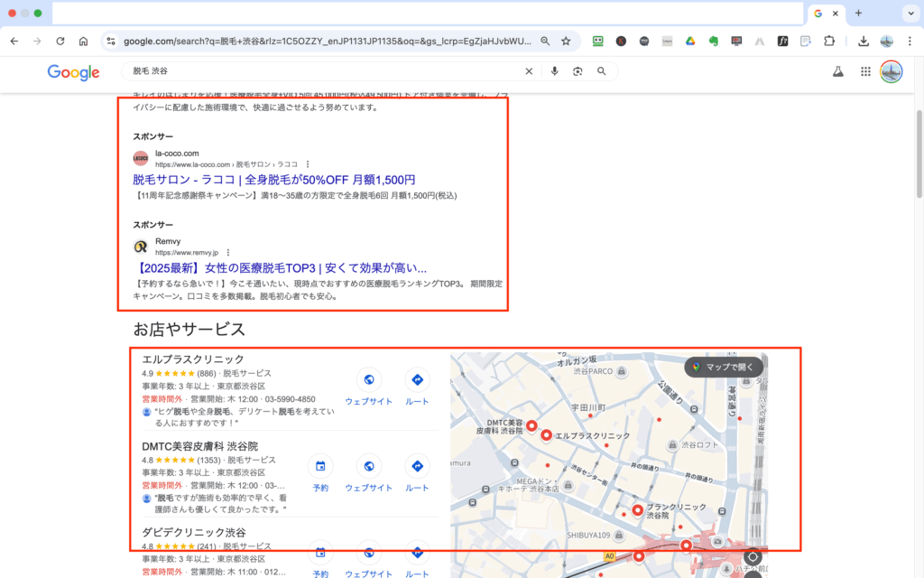
Task: Open the Google logo home link
Action: [74, 72]
